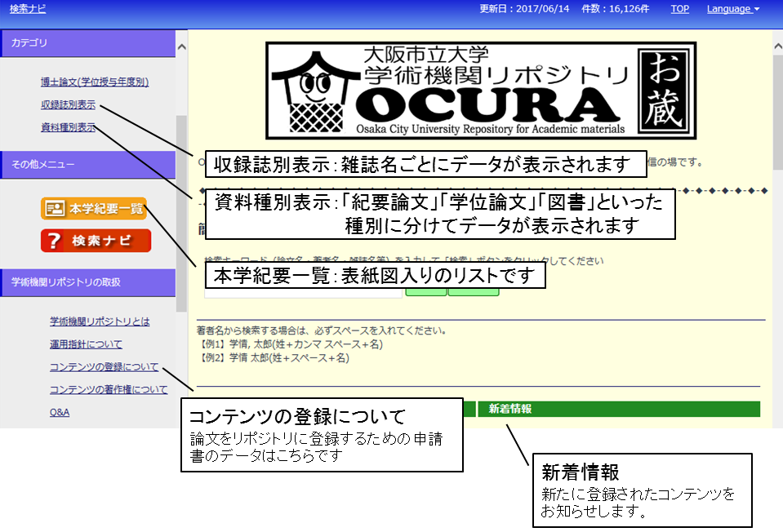
Task: Open the 資料種別表示 link
Action: [x=68, y=127]
